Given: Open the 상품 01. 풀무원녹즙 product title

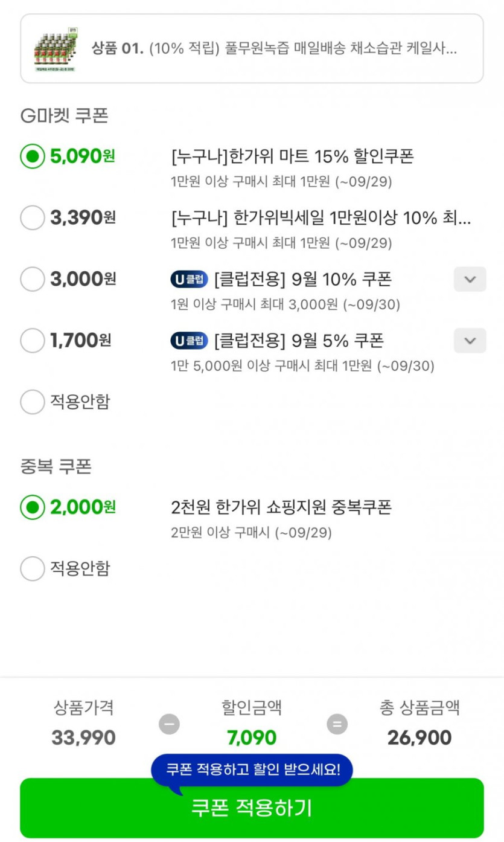Looking at the screenshot, I should point(275,49).
